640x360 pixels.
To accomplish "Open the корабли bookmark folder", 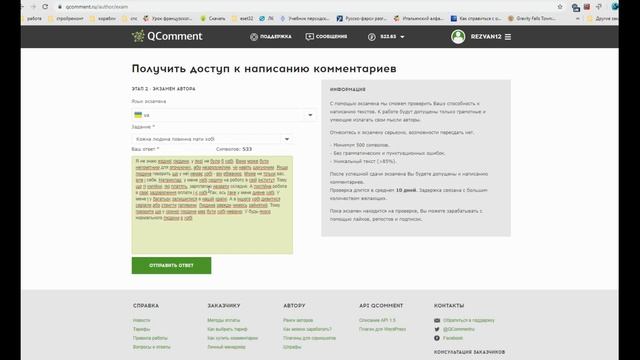I will click(x=103, y=18).
